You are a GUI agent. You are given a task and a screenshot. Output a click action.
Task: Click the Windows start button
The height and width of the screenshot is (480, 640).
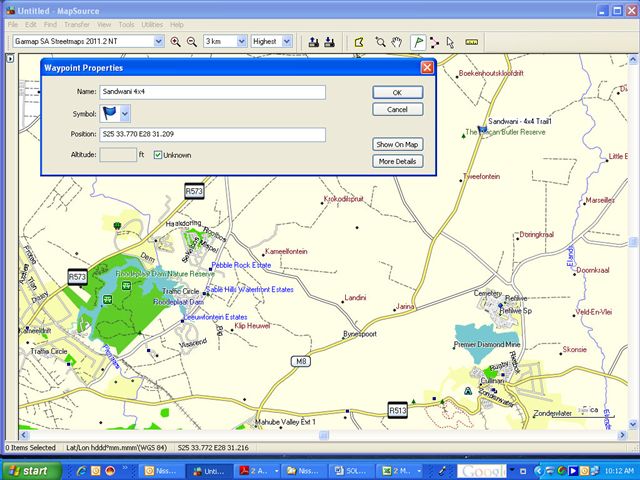[31, 471]
